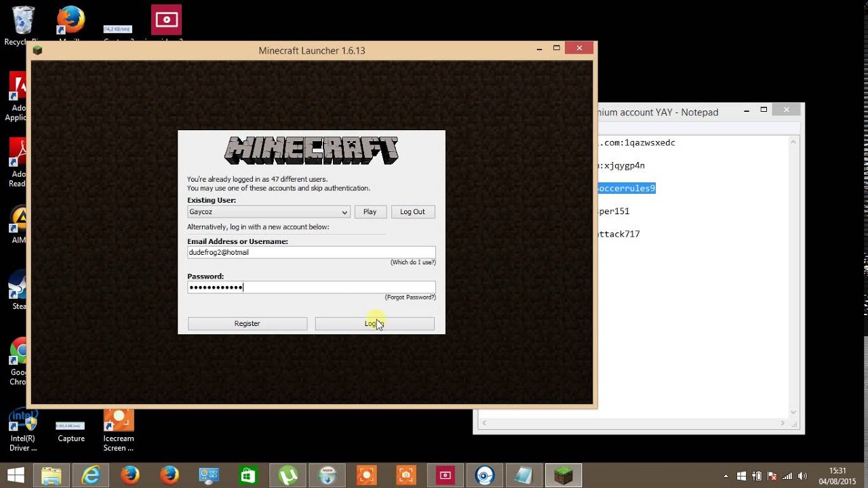Open the Windows Start button
Image resolution: width=868 pixels, height=488 pixels.
tap(15, 475)
